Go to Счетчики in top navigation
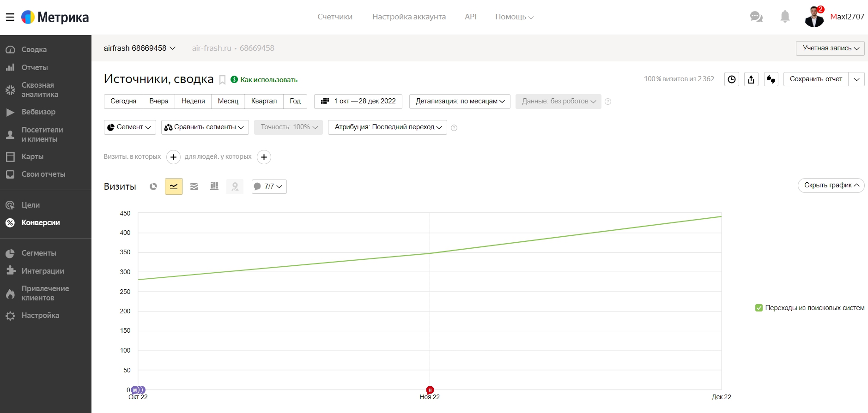This screenshot has width=868, height=413. pos(335,17)
